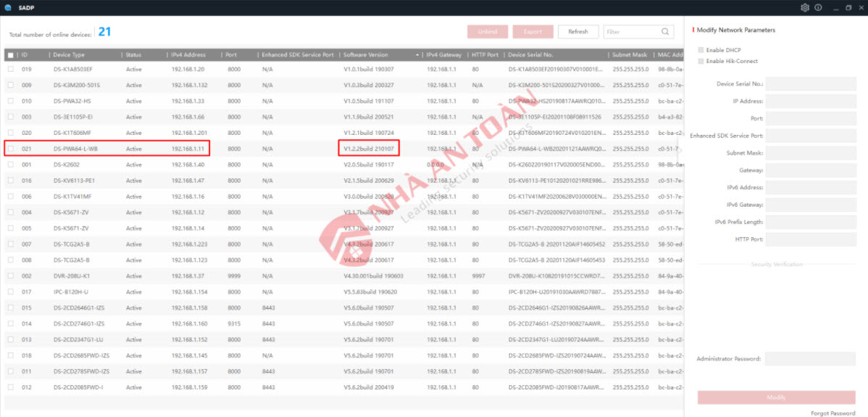Click the SADP logo icon
868x417 pixels.
(x=9, y=7)
